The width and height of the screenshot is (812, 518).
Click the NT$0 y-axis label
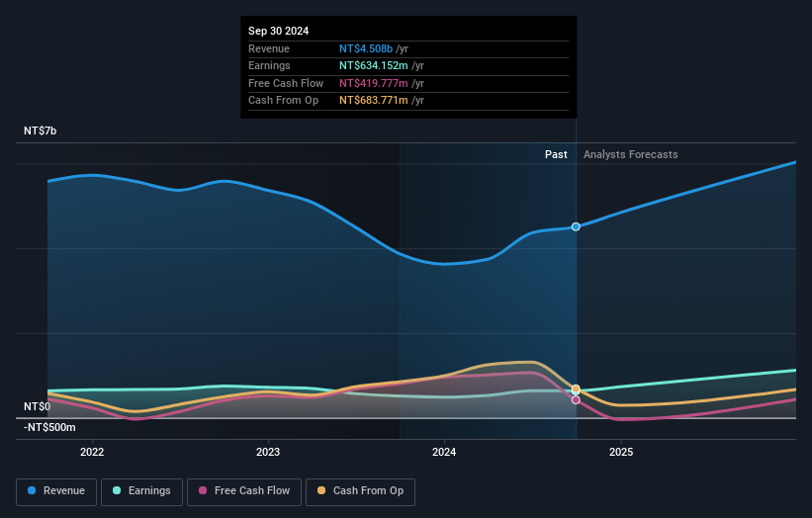(x=38, y=406)
